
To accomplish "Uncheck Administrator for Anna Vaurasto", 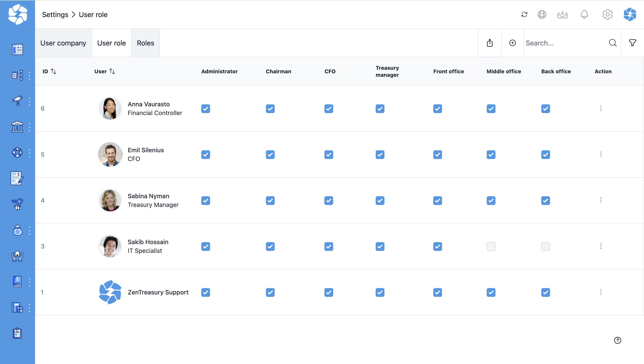I will [205, 109].
